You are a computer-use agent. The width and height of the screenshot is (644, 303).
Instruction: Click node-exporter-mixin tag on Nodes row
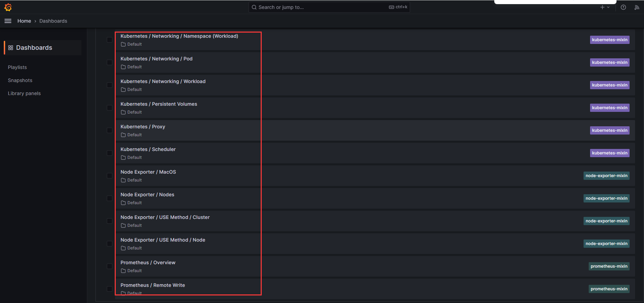pos(607,198)
